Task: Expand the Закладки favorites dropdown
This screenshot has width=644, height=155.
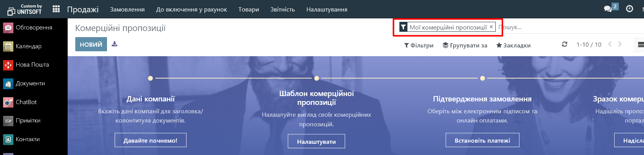Action: pyautogui.click(x=513, y=45)
